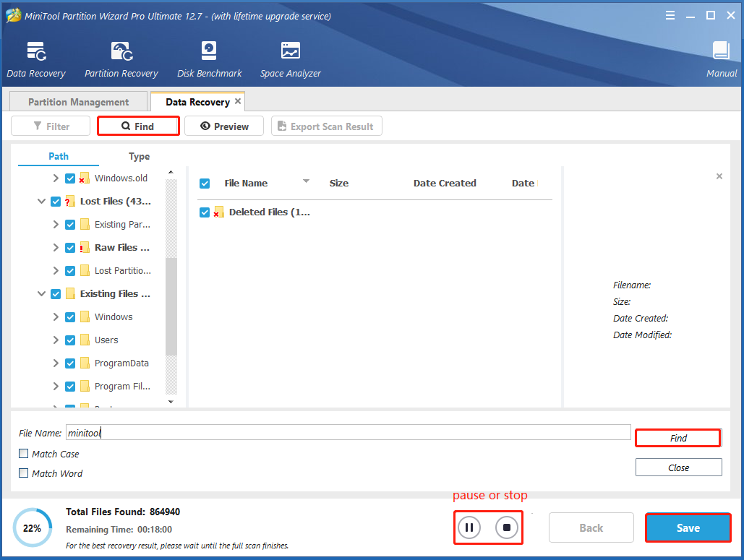Image resolution: width=744 pixels, height=560 pixels.
Task: Expand the ProgramData folder node
Action: coord(56,363)
